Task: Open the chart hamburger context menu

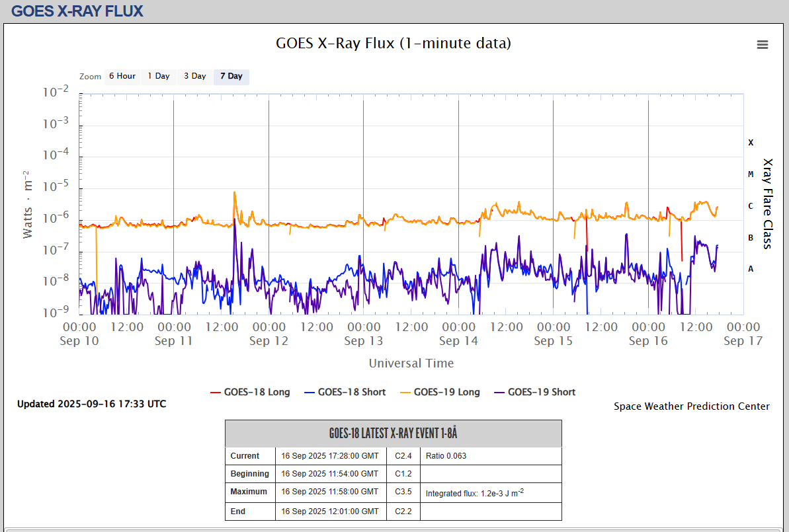Action: click(x=763, y=44)
